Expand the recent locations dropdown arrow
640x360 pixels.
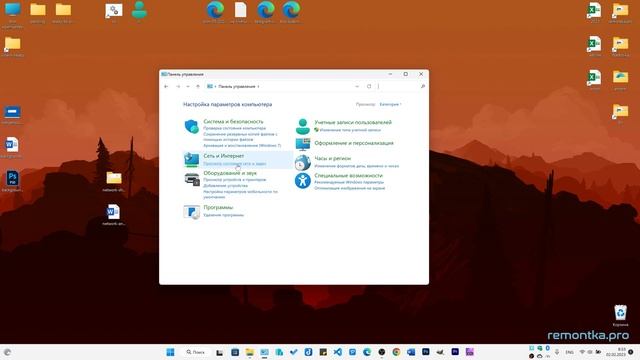pyautogui.click(x=188, y=87)
